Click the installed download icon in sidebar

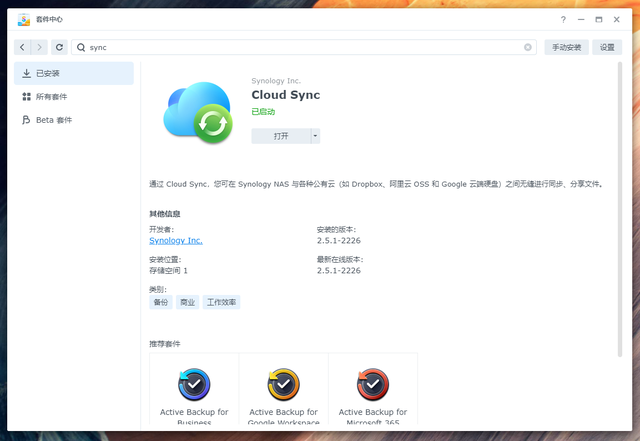click(27, 74)
